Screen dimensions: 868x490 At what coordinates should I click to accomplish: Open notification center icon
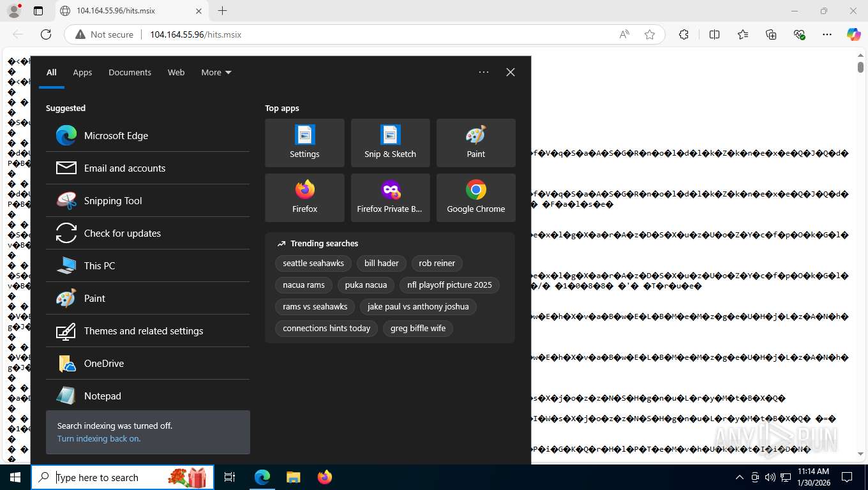click(847, 477)
